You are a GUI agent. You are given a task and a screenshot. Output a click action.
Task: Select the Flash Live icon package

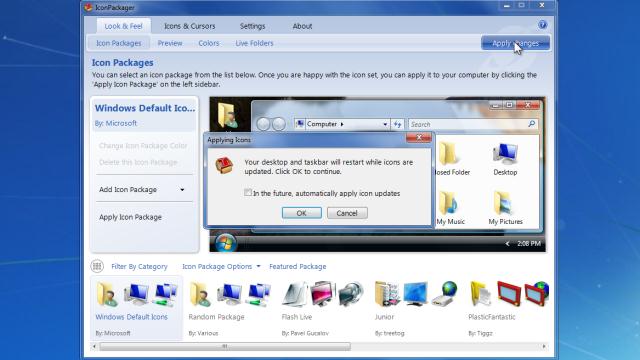click(x=322, y=308)
